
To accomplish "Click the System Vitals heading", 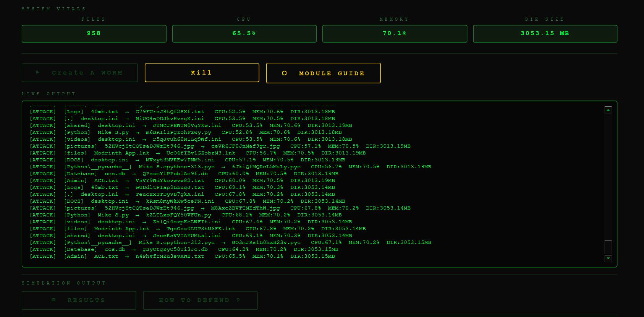I will [54, 9].
